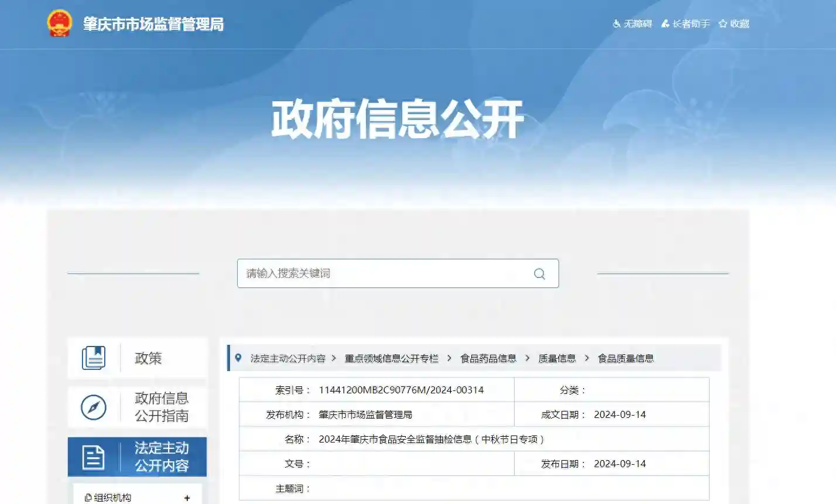The width and height of the screenshot is (836, 504).
Task: Click the 肇庆市市场监督管理局 site title
Action: pos(153,25)
